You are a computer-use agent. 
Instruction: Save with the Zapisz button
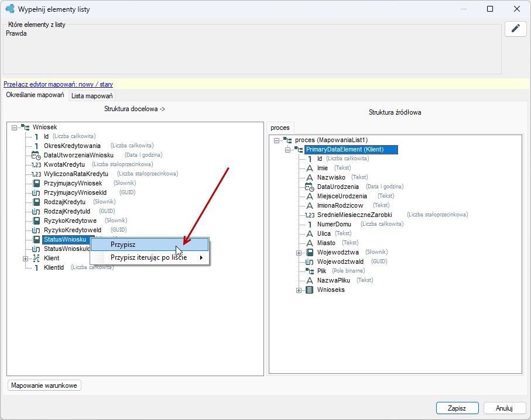coord(457,408)
